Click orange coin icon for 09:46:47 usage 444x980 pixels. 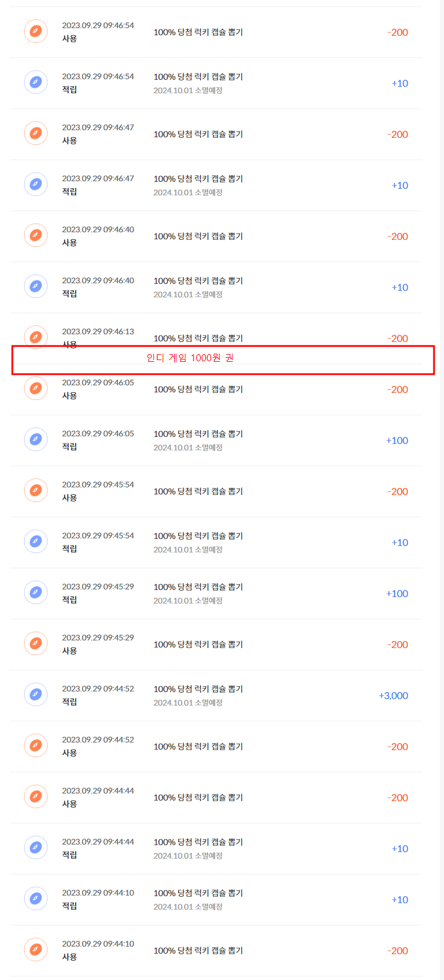click(x=35, y=134)
